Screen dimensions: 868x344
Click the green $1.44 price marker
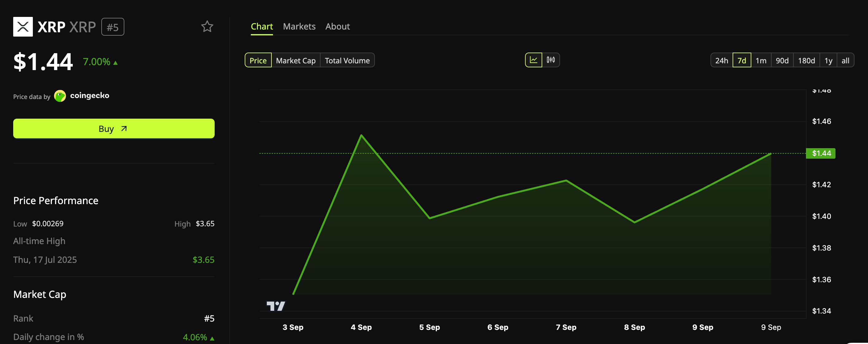click(x=820, y=153)
